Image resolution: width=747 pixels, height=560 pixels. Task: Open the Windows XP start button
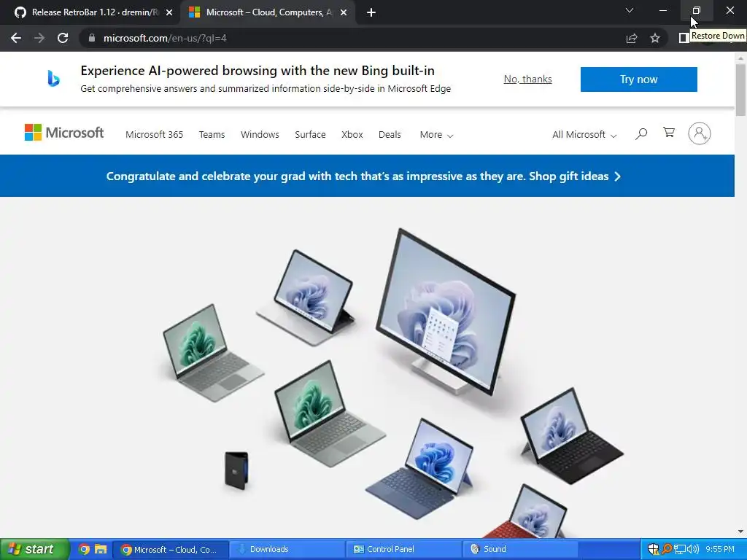point(34,549)
